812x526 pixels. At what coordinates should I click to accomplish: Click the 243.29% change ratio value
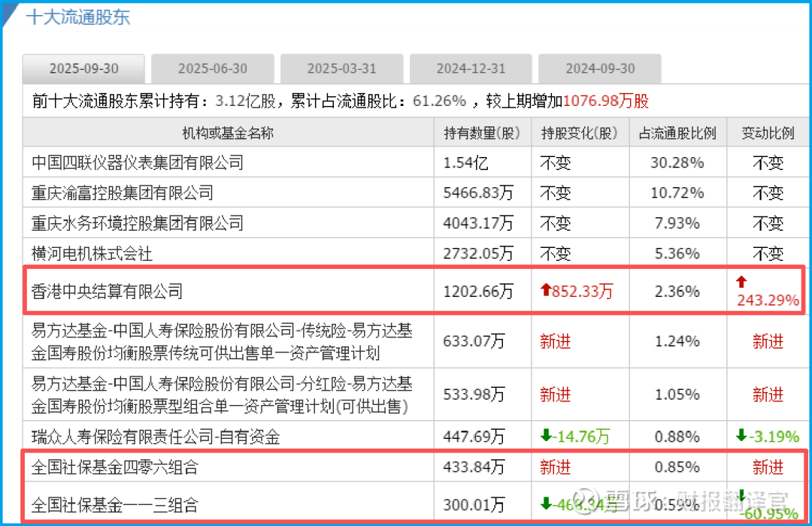[x=768, y=301]
